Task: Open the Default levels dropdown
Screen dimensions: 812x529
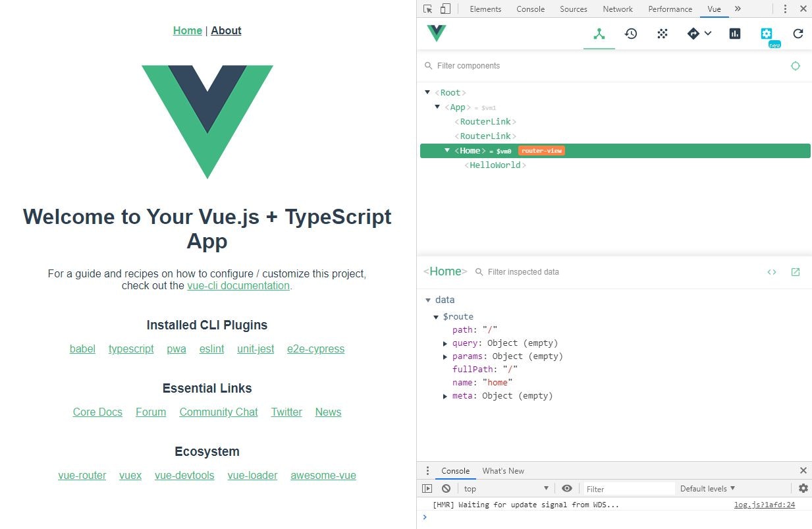Action: tap(708, 488)
